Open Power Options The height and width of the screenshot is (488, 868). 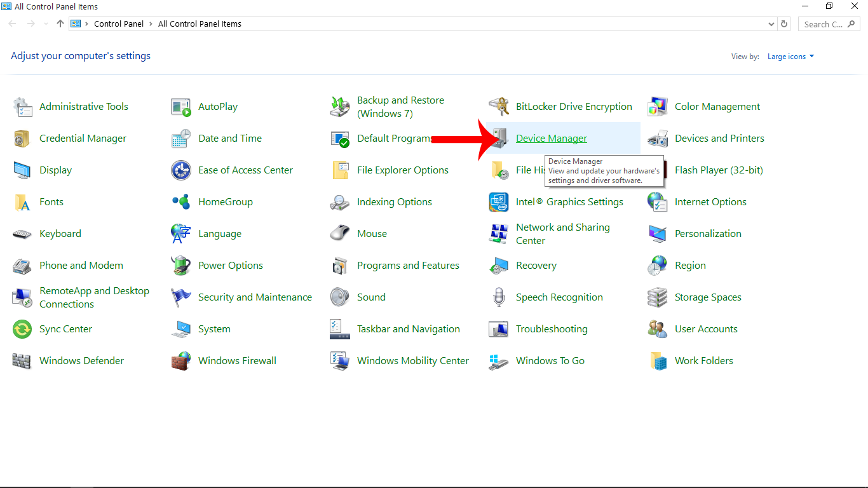[231, 265]
